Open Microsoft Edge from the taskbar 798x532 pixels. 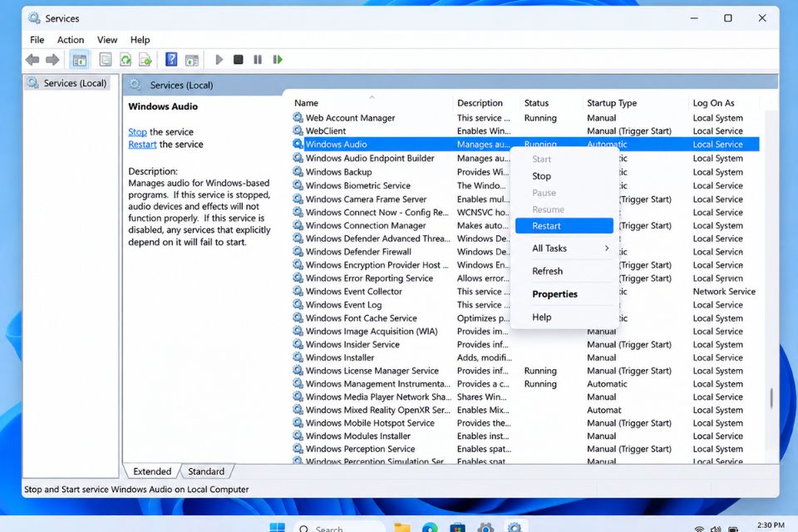pyautogui.click(x=430, y=528)
